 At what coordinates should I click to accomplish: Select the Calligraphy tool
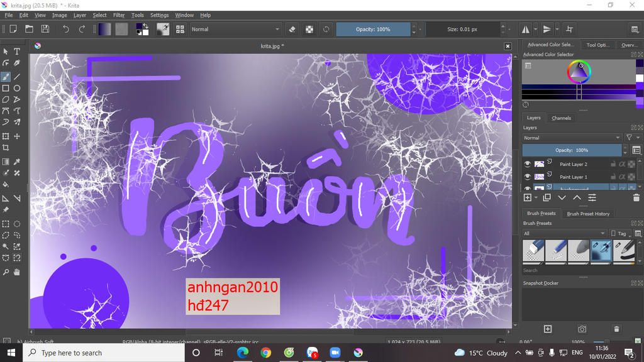click(17, 63)
